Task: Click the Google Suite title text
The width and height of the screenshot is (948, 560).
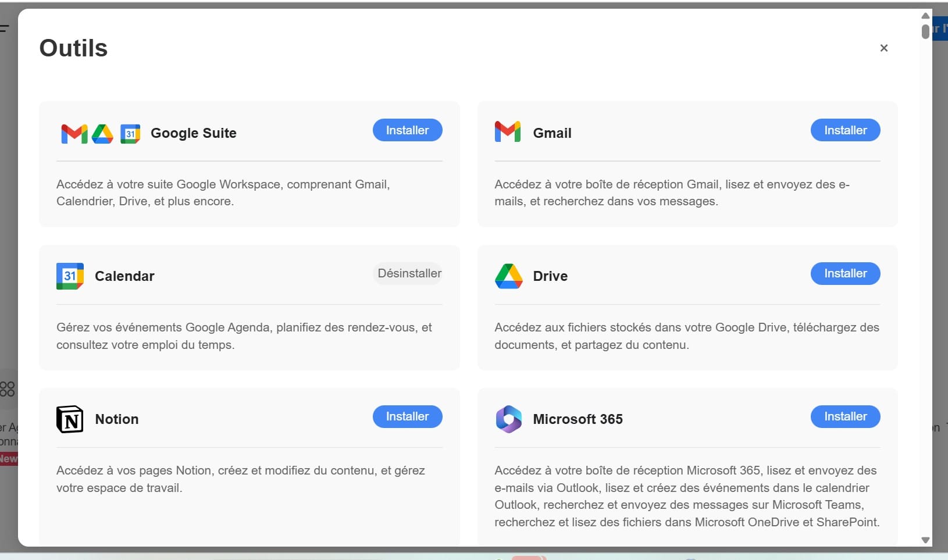Action: (193, 133)
